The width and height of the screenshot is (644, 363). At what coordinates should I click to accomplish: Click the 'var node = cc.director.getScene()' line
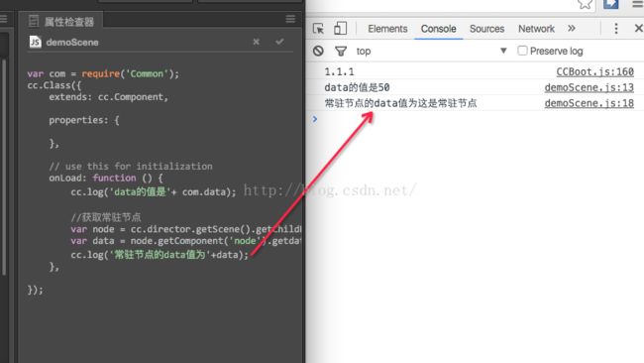coord(185,229)
